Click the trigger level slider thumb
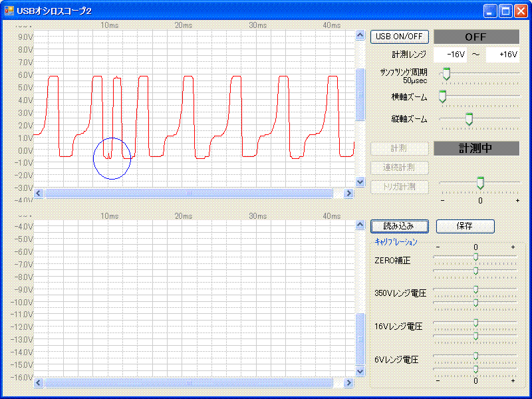Screen dimensions: 532x399 tap(480, 183)
